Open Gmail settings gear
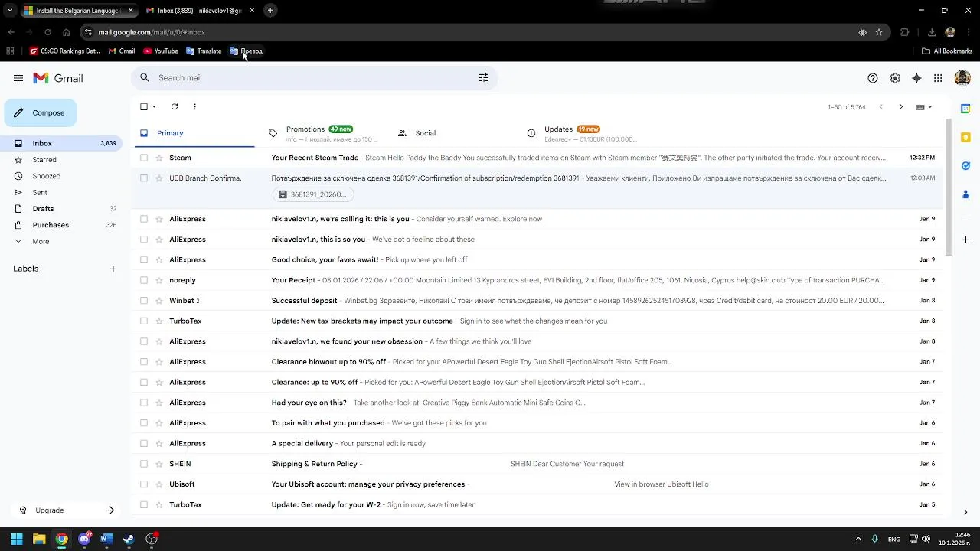The width and height of the screenshot is (980, 551). (895, 78)
